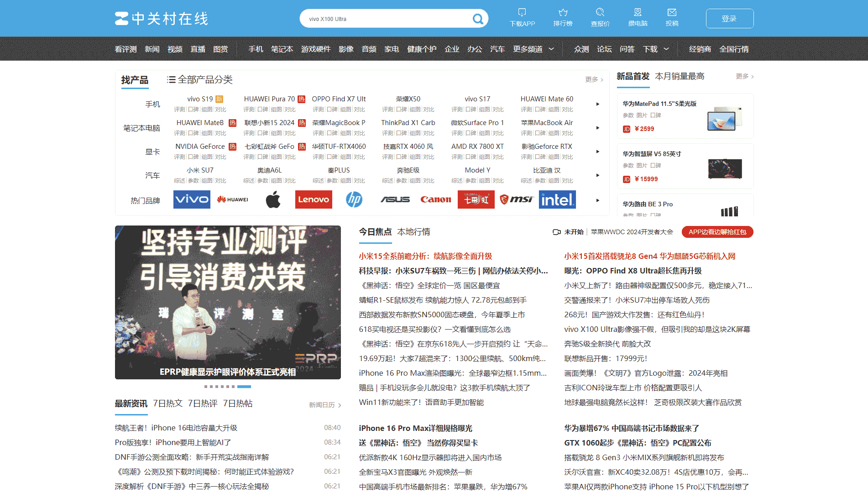Open the Model Y product link
The image size is (868, 493).
[x=477, y=170]
